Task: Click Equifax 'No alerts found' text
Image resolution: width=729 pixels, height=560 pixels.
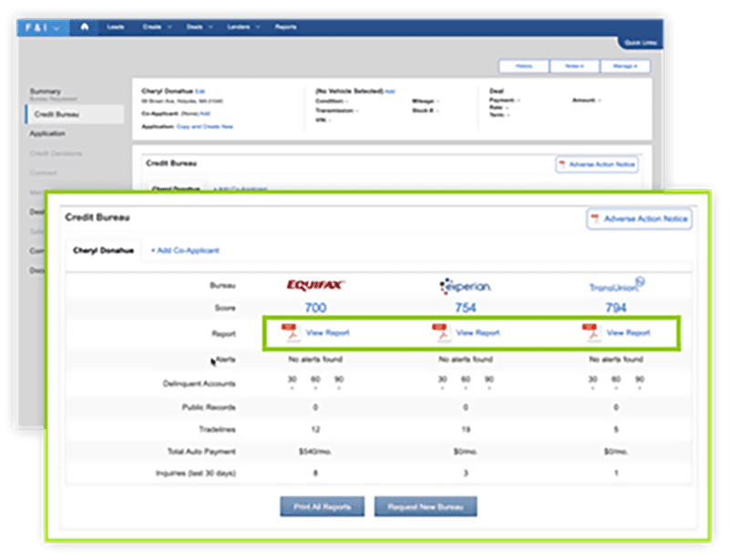Action: [315, 360]
